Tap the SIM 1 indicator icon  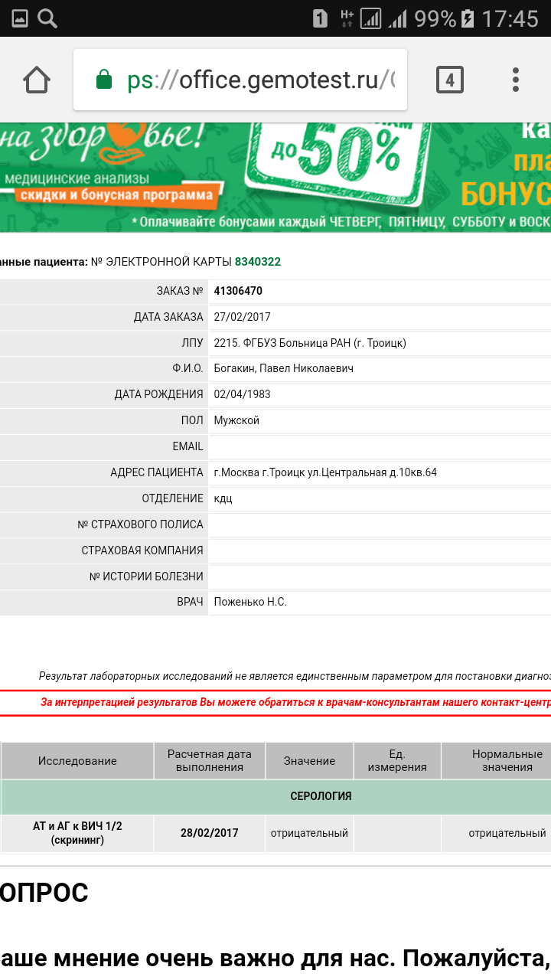(320, 18)
